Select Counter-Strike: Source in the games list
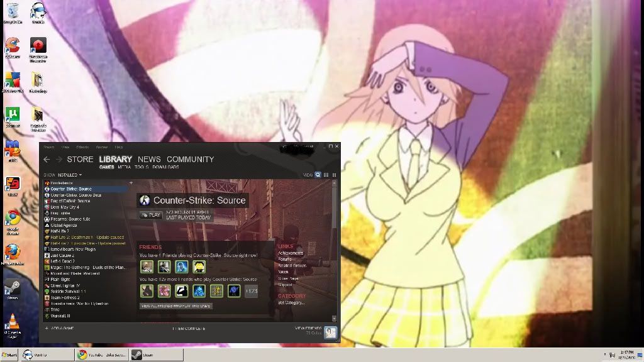644x362 pixels. 86,189
